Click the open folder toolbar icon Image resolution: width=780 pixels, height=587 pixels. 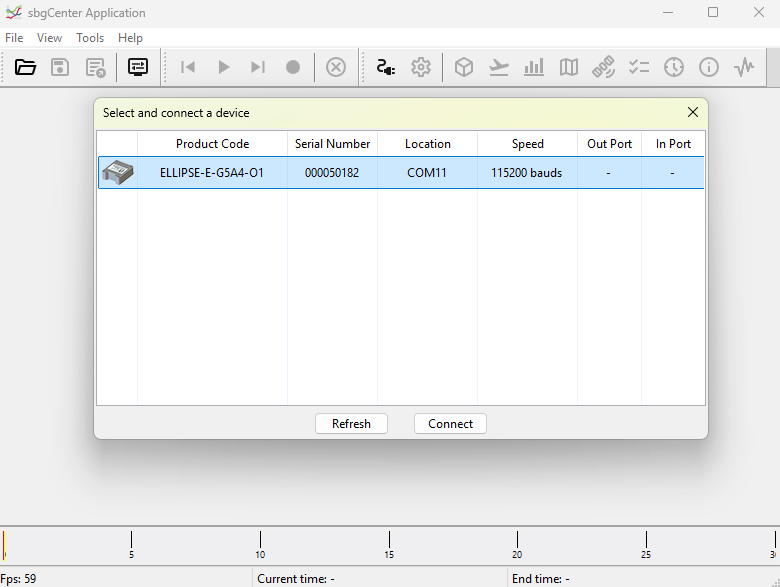coord(26,67)
